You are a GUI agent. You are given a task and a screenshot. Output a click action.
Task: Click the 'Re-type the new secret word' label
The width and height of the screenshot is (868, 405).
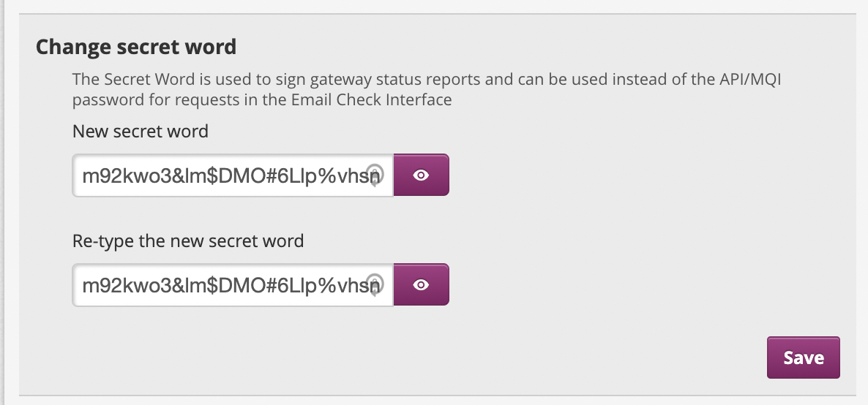(188, 241)
